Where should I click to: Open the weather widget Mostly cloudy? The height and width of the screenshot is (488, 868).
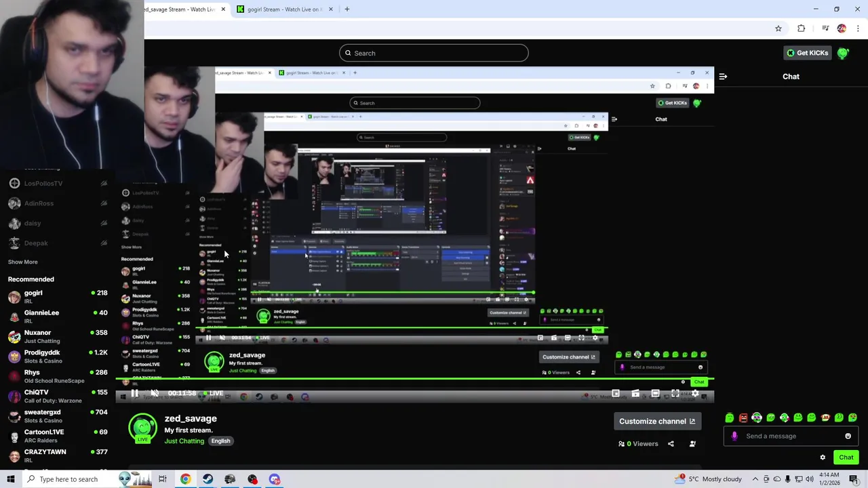(709, 479)
